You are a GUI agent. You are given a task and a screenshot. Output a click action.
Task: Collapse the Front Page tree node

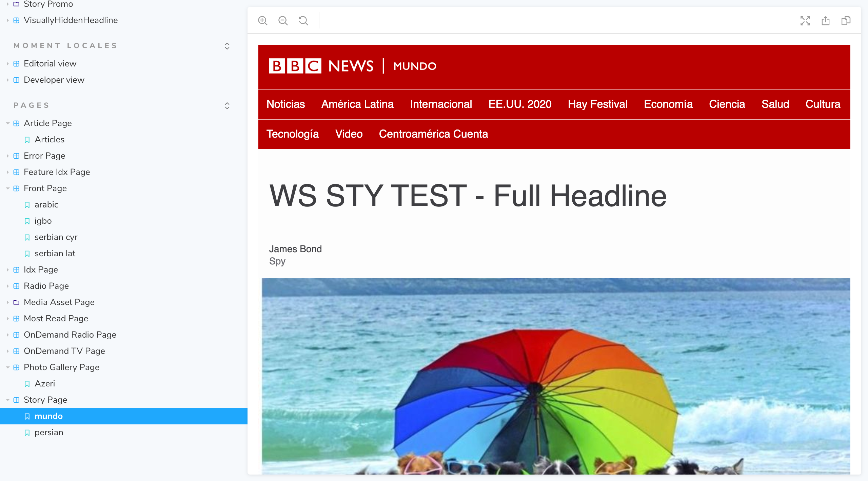(x=7, y=188)
